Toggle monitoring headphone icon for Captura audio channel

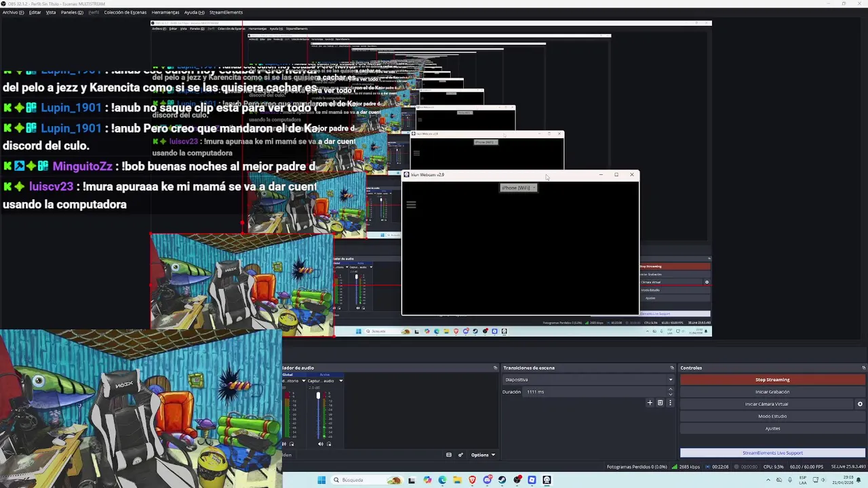coord(329,444)
